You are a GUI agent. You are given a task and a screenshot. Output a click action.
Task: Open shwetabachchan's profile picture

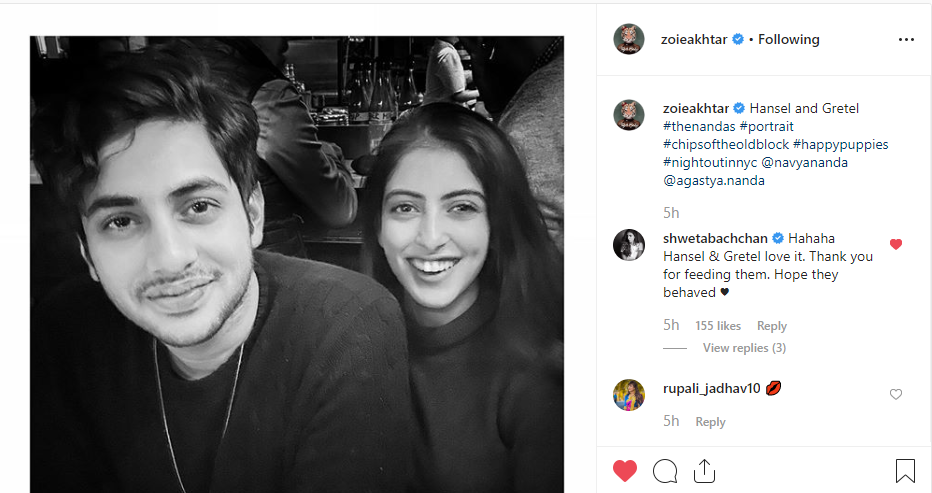click(629, 244)
